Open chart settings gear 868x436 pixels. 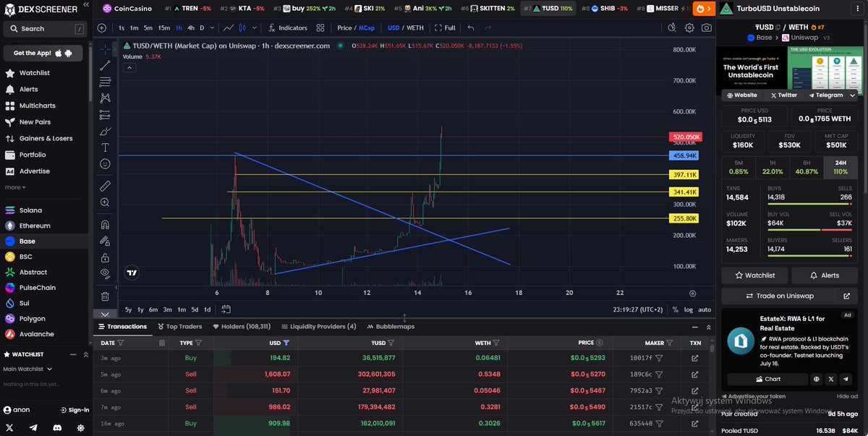point(689,27)
